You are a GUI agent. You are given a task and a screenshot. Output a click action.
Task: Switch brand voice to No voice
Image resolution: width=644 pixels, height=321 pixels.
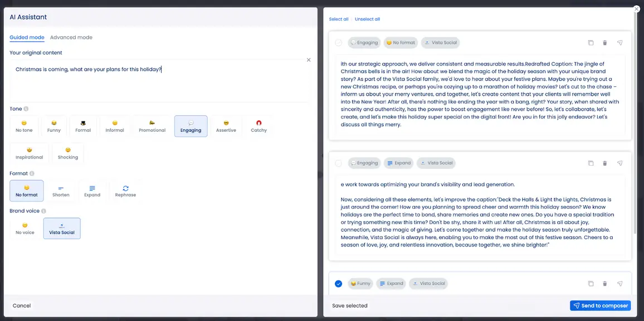(x=24, y=228)
